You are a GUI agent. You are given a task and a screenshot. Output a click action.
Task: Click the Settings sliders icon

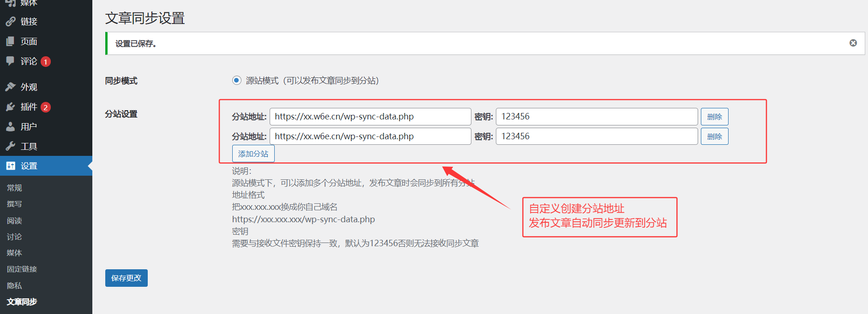point(11,166)
